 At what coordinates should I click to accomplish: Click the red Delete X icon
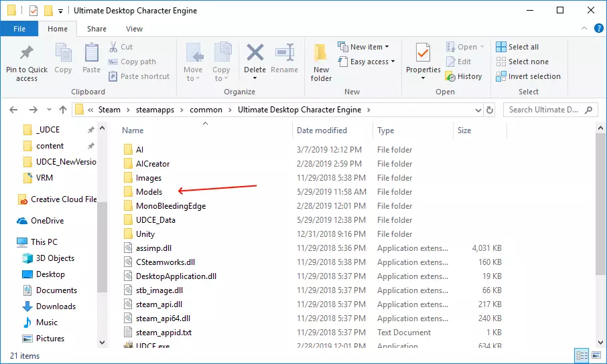tap(255, 53)
